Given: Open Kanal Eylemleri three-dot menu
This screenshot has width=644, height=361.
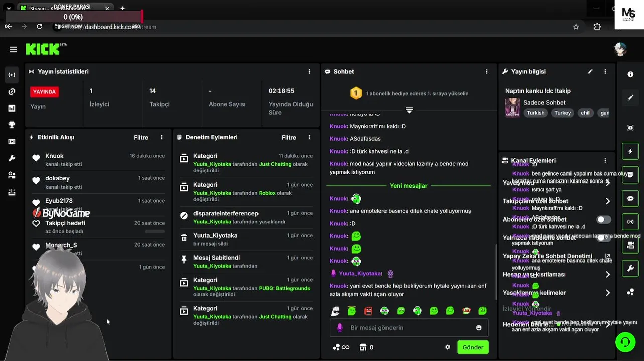Looking at the screenshot, I should pos(605,161).
